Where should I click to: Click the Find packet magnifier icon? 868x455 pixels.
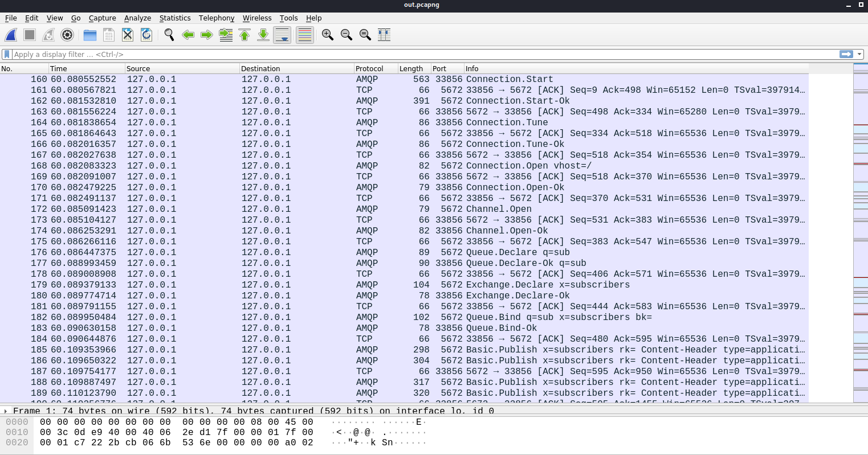(169, 35)
